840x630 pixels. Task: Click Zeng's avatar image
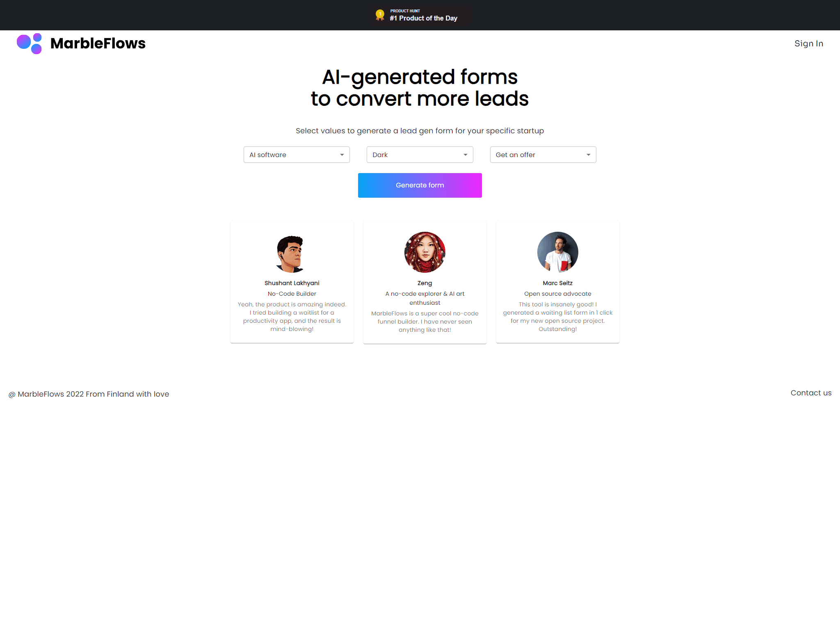pyautogui.click(x=425, y=253)
